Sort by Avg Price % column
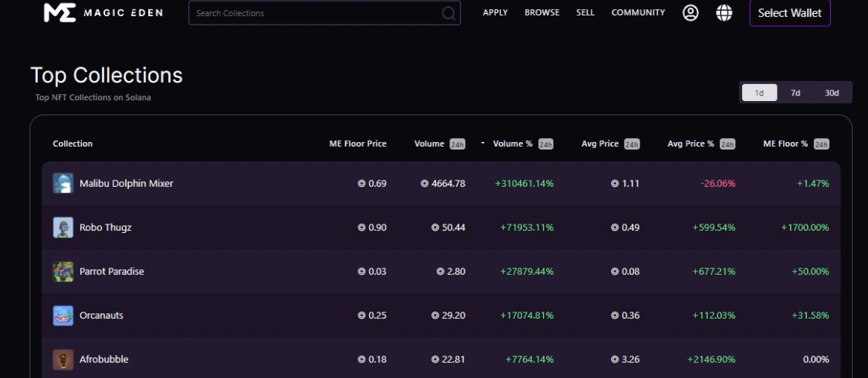Screen dimensions: 868x378 click(x=701, y=143)
